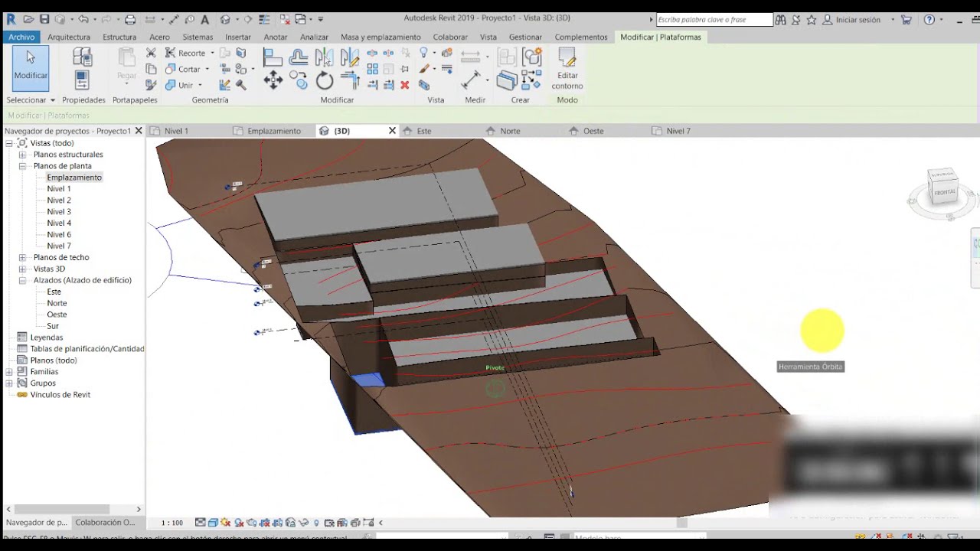Switch to the Nivel 1 view tab
This screenshot has width=980, height=551.
click(x=176, y=131)
